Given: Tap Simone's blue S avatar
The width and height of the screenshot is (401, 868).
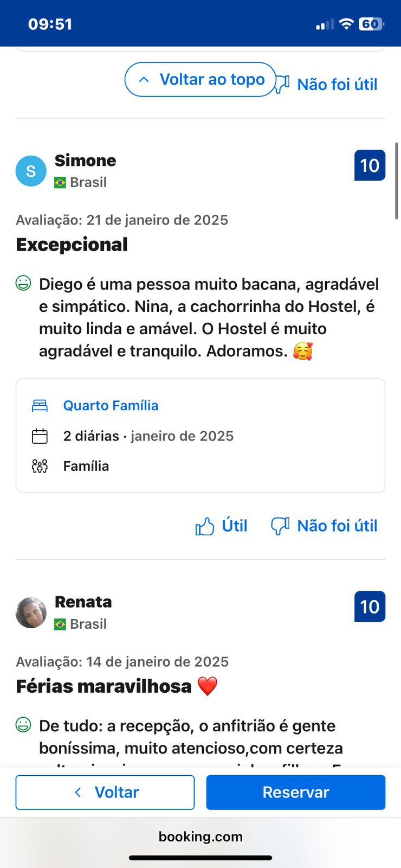Looking at the screenshot, I should point(31,171).
